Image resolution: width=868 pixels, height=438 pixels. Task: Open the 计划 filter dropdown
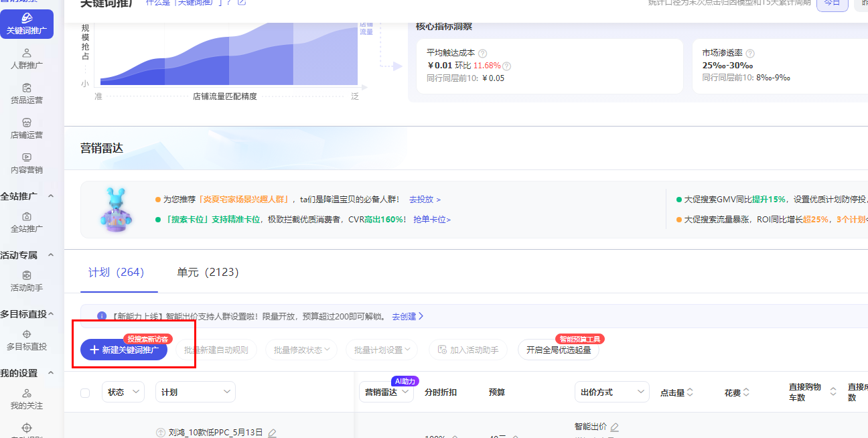195,392
